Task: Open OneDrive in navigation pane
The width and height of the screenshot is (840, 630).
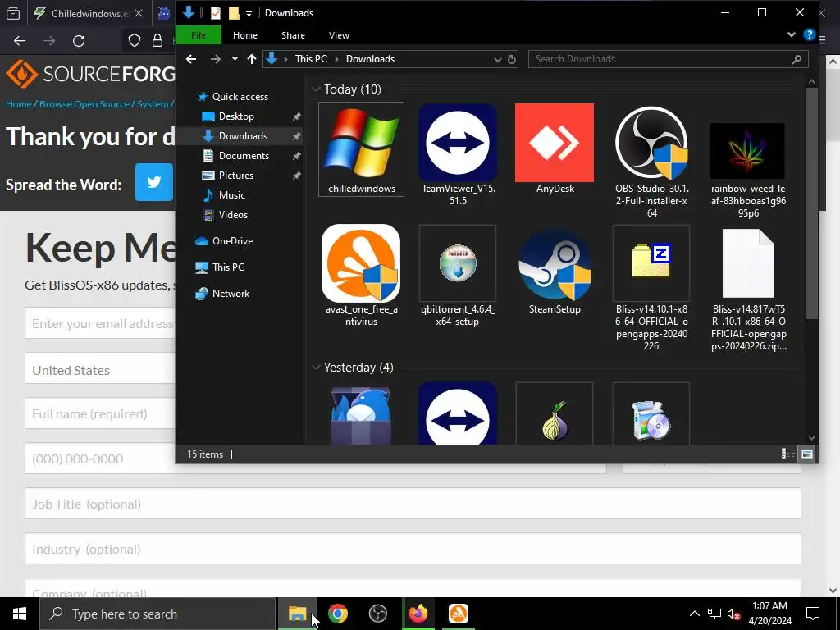Action: (232, 241)
